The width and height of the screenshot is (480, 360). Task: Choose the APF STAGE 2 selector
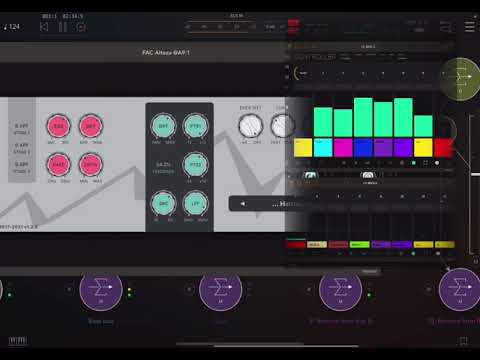point(22,148)
